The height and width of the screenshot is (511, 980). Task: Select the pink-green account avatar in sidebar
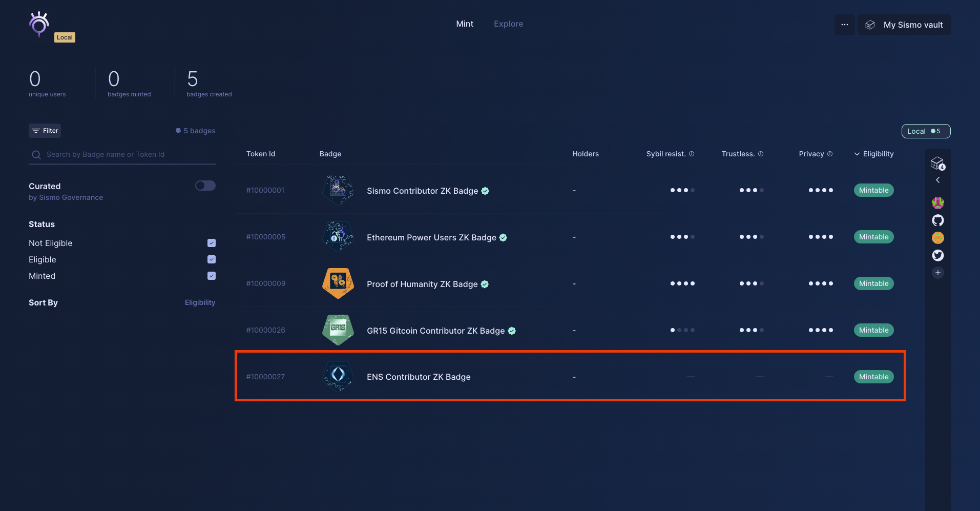point(938,203)
